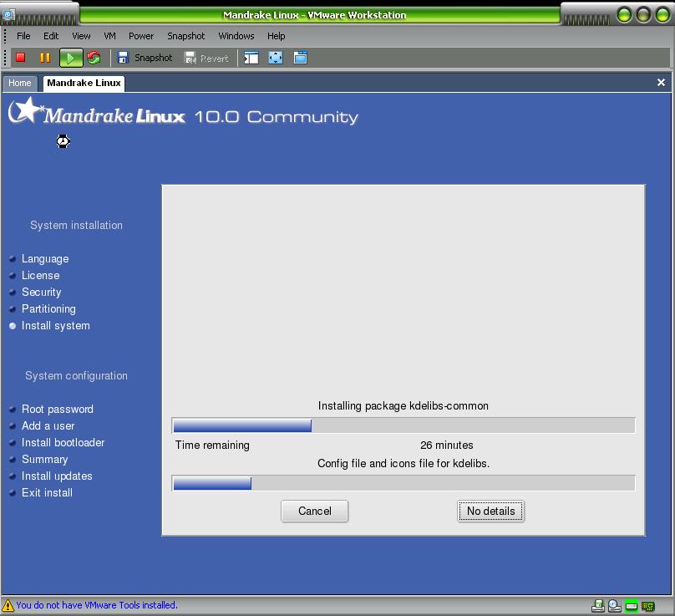
Task: Click the No details button
Action: pos(490,511)
